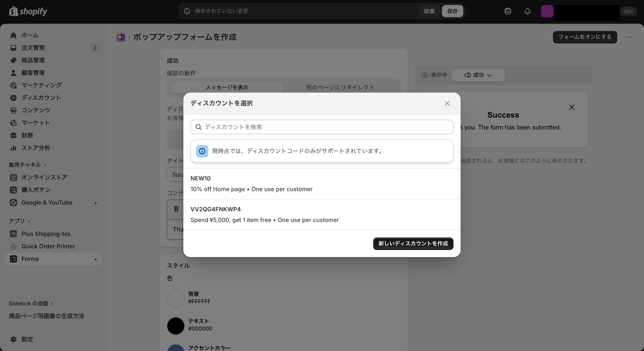Open the 成功 state dropdown
Viewport: 644px width, 351px height.
pyautogui.click(x=478, y=75)
